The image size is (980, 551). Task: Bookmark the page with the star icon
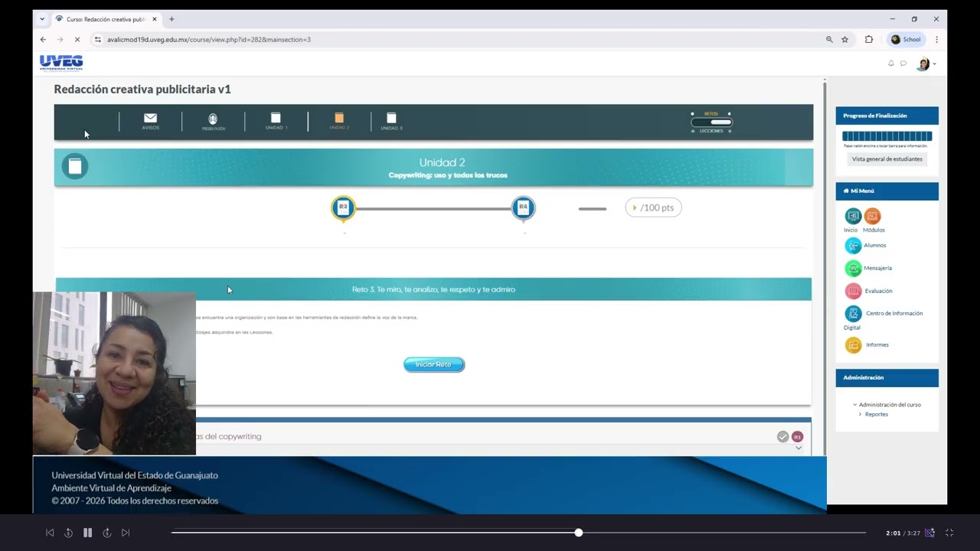[x=845, y=39]
